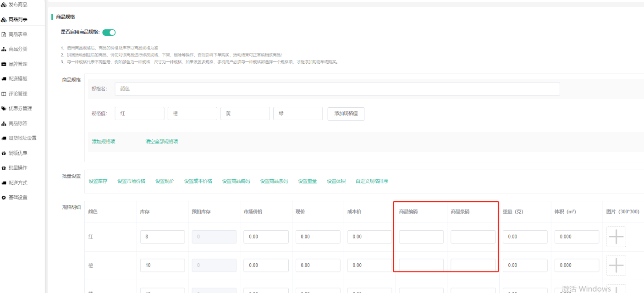This screenshot has height=293, width=644.
Task: Click the 设置库存 batch link
Action: pyautogui.click(x=98, y=181)
